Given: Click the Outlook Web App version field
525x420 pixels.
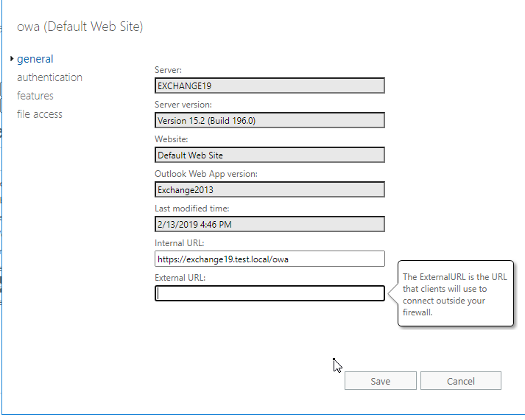Looking at the screenshot, I should 269,189.
